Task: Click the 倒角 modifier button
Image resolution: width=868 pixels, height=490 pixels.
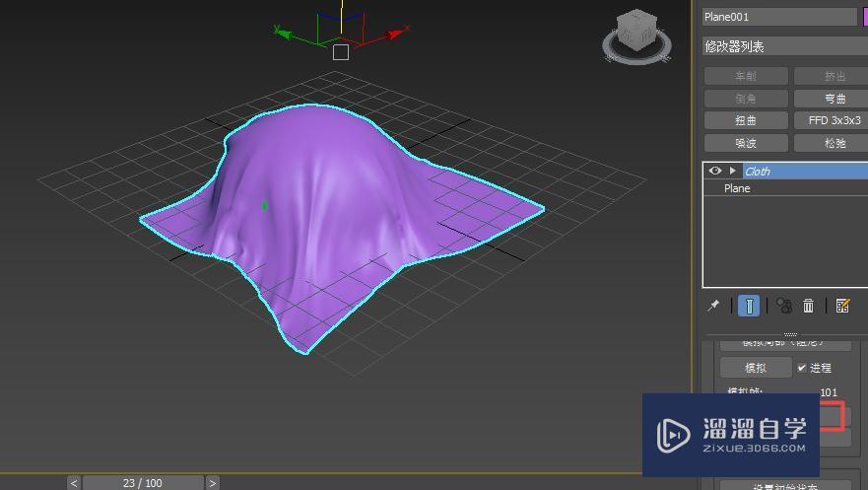Action: coord(746,99)
